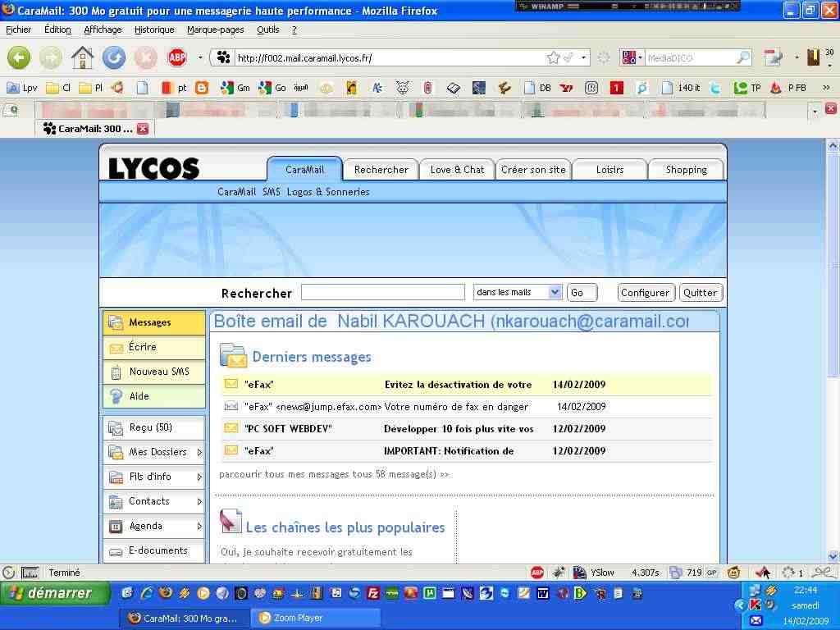Open the SMS sub-navigation link

point(271,192)
